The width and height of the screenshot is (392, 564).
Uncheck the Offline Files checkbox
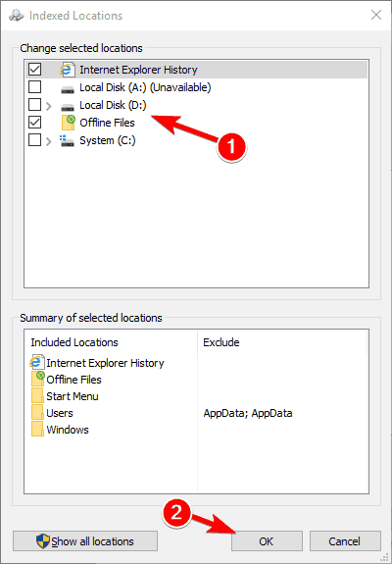[34, 123]
